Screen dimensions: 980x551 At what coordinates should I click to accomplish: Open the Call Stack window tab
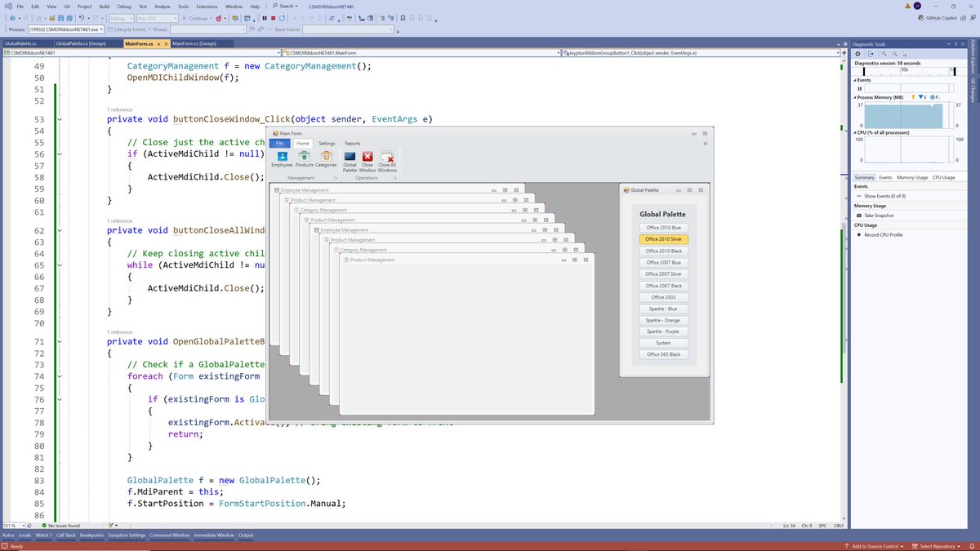(67, 535)
